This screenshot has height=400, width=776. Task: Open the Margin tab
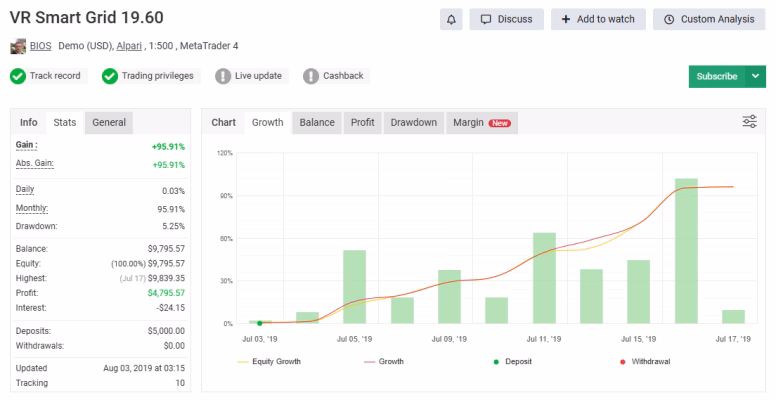482,122
